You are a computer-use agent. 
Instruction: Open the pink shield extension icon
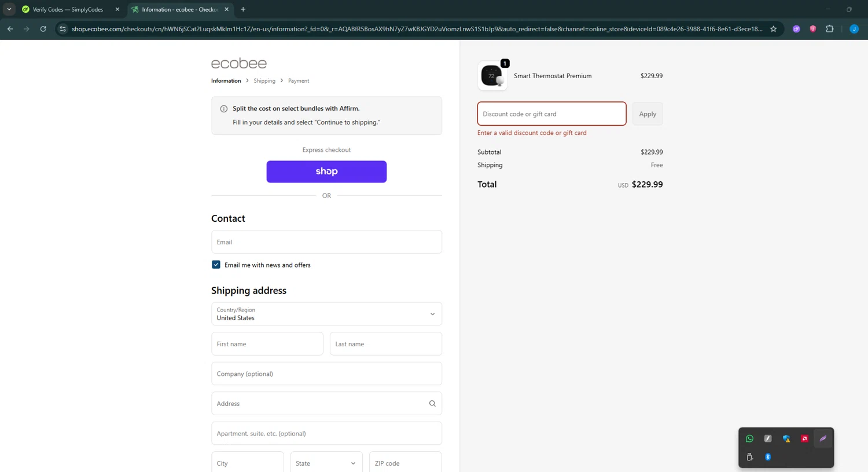coord(813,29)
